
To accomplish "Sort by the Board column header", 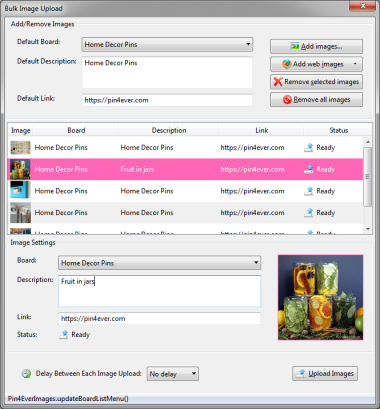I will 76,130.
